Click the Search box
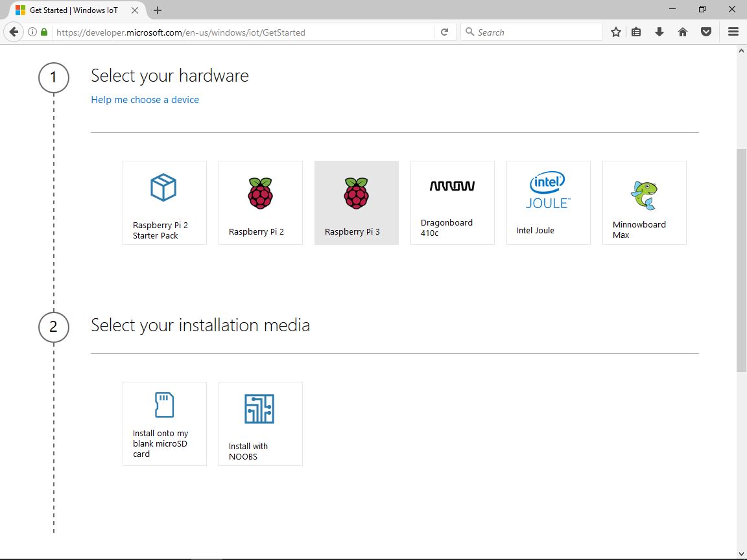Screen dimensions: 747x560 [x=531, y=32]
